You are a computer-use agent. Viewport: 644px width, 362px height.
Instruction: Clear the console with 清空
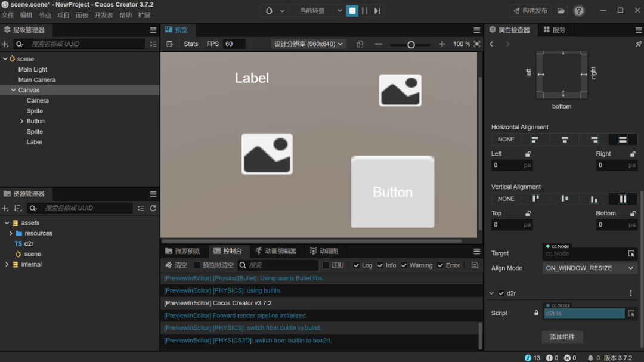click(x=176, y=265)
